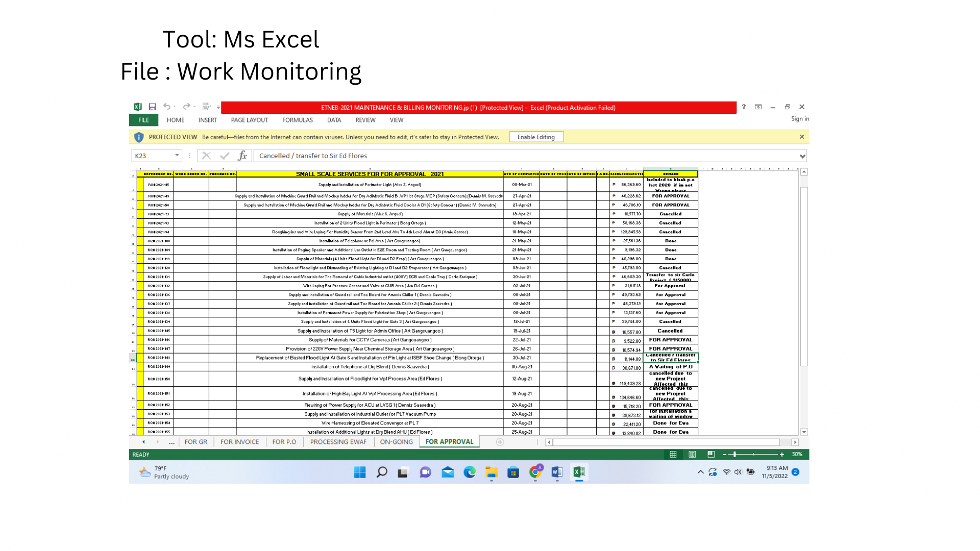Switch to Page Break Preview icon
Screen dimensions: 980x551
(711, 454)
